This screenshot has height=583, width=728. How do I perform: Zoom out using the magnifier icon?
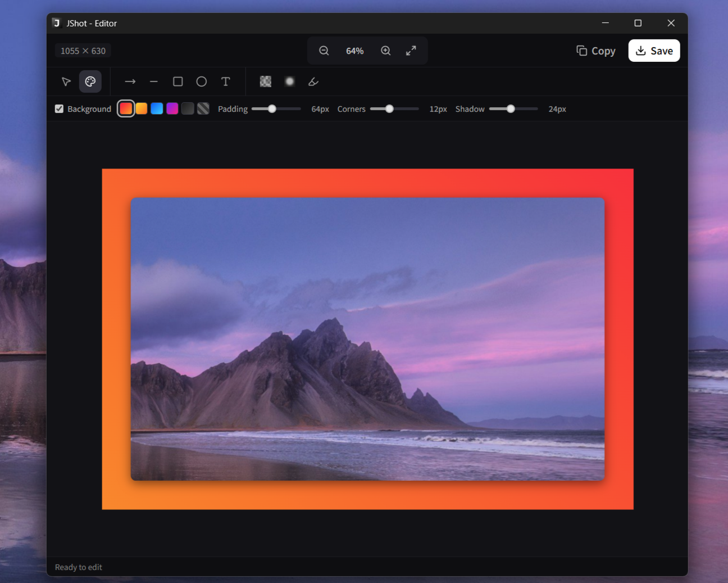[x=324, y=51]
